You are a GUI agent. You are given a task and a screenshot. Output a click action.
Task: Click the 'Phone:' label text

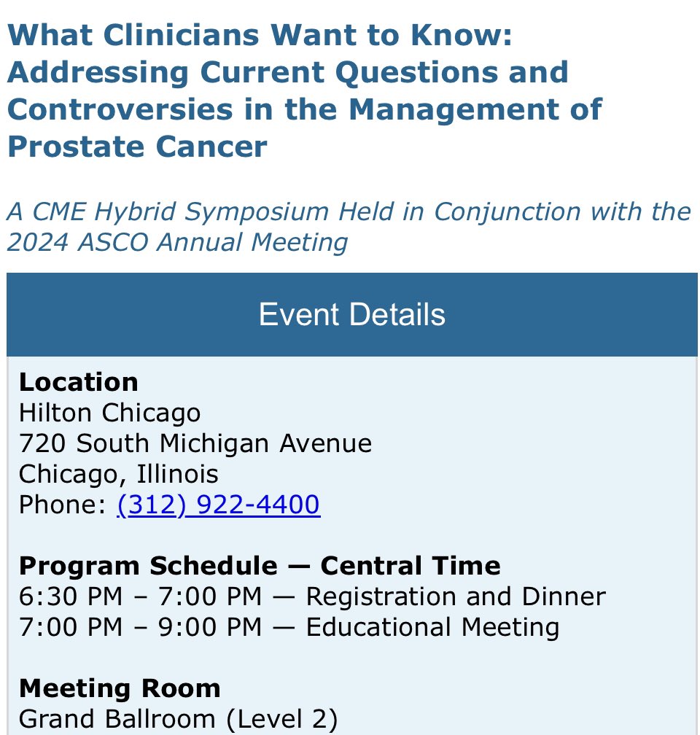pyautogui.click(x=63, y=505)
